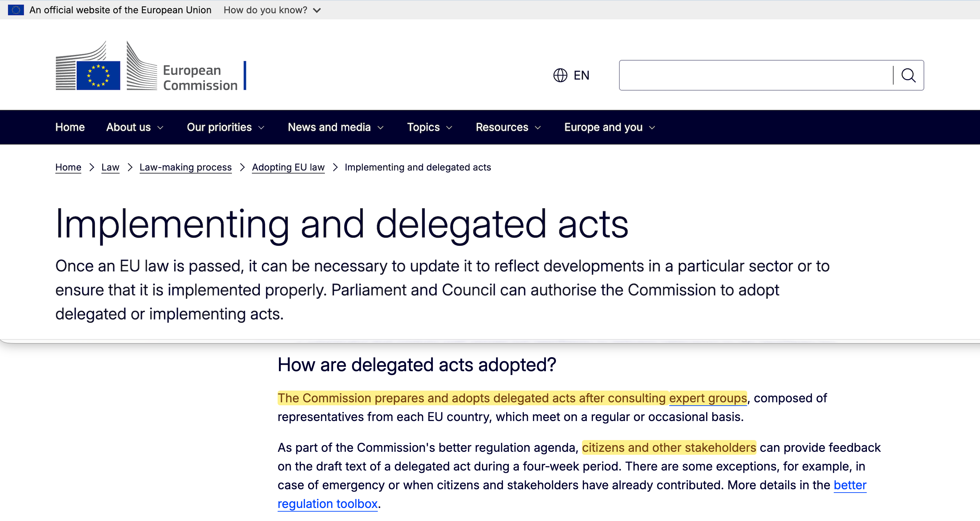Open the About us menu
Screen dimensions: 980x521
point(135,127)
